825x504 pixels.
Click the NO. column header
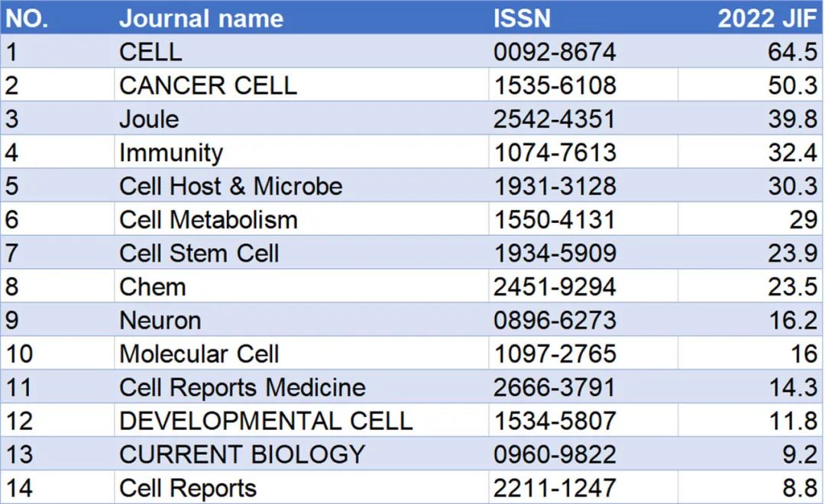(57, 18)
